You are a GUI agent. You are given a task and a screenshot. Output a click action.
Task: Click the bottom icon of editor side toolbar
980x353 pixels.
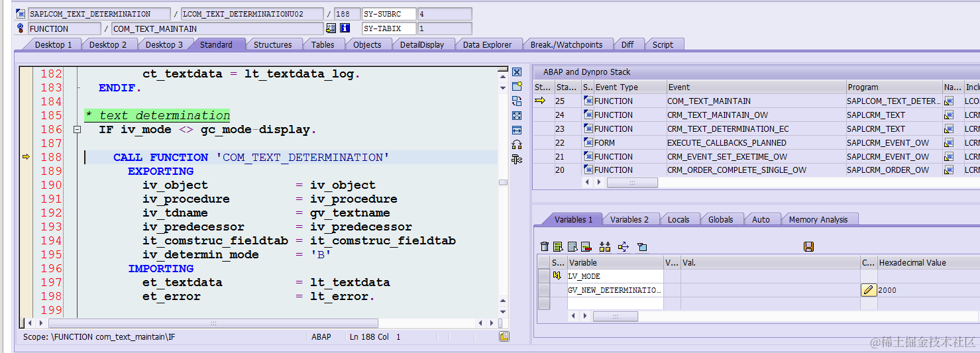(517, 159)
